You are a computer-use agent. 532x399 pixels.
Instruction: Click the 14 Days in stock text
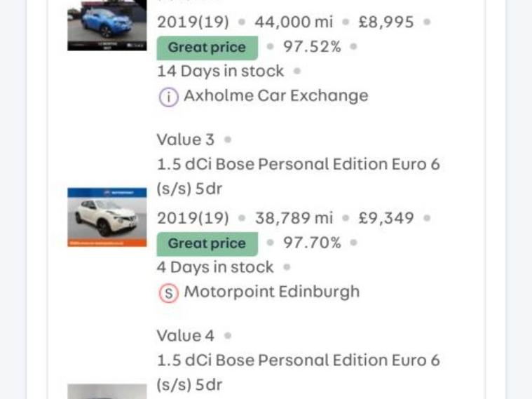220,71
